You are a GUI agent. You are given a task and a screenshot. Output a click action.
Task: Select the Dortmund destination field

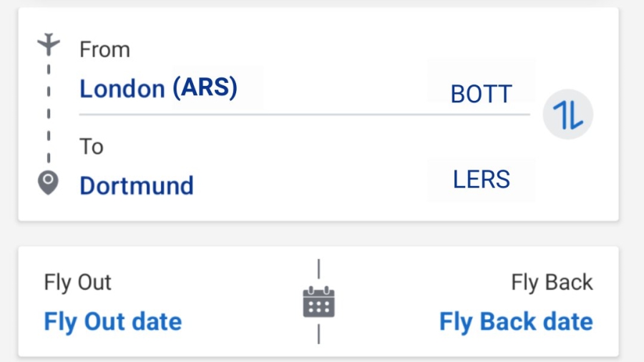[137, 186]
